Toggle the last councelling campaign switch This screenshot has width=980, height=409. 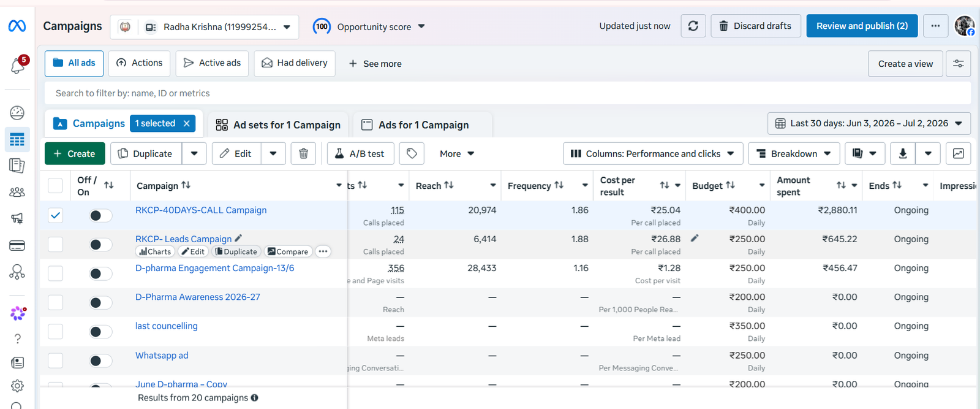100,332
